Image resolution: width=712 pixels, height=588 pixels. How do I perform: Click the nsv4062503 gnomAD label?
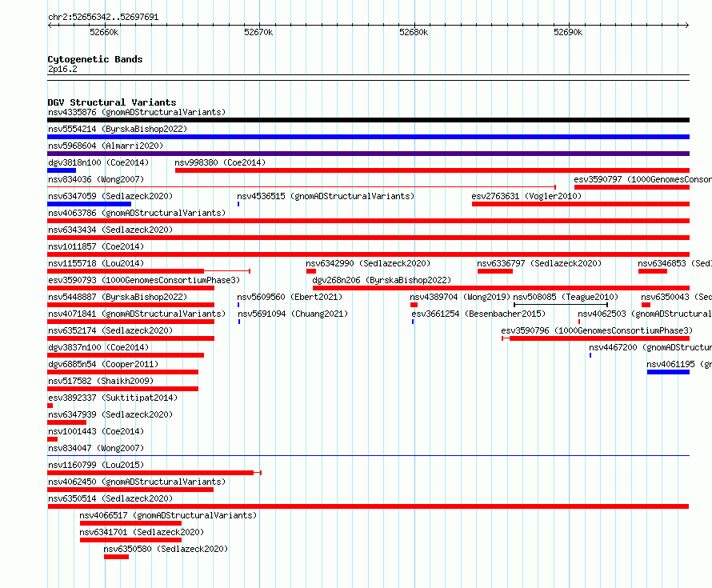pos(645,314)
